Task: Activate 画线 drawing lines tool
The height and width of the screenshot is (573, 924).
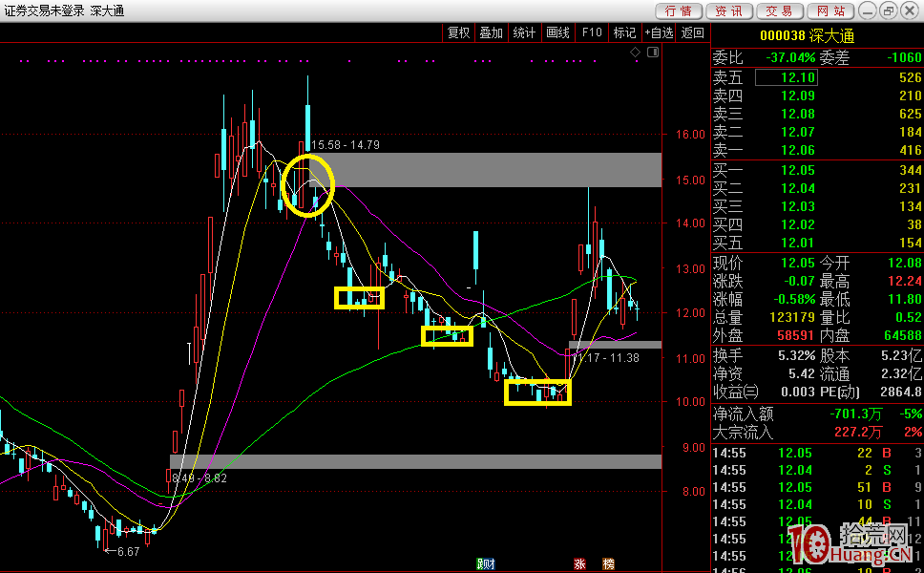Action: click(557, 32)
